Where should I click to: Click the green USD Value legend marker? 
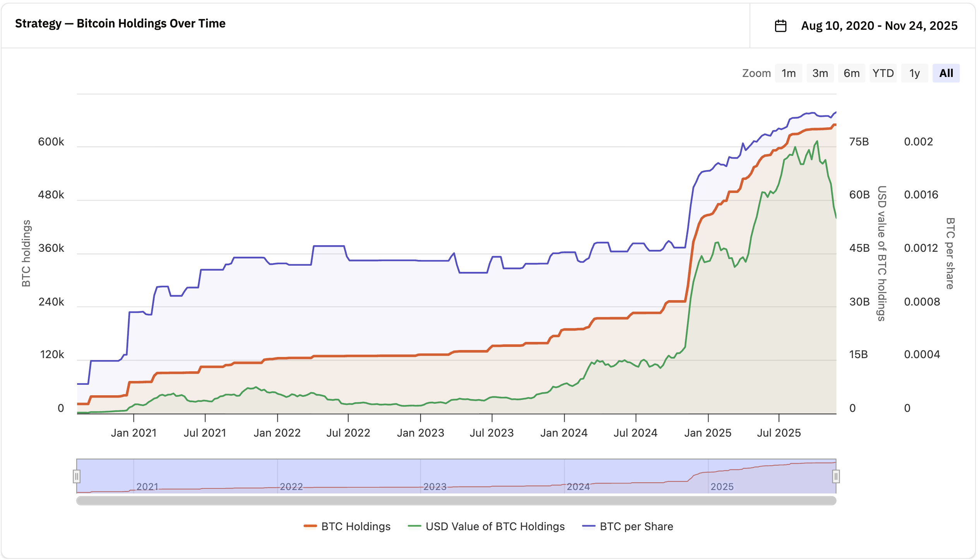click(414, 526)
